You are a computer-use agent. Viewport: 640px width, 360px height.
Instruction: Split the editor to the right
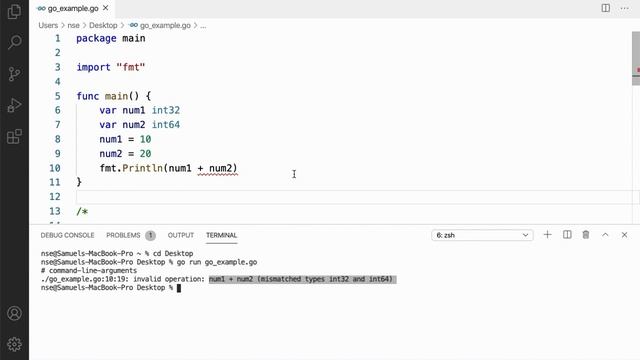[x=606, y=8]
